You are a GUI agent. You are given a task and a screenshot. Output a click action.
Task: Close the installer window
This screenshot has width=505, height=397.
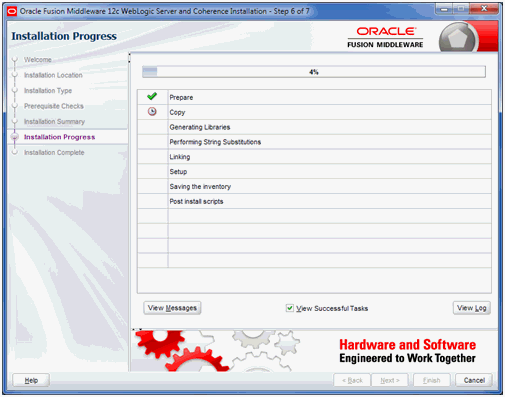coord(484,9)
